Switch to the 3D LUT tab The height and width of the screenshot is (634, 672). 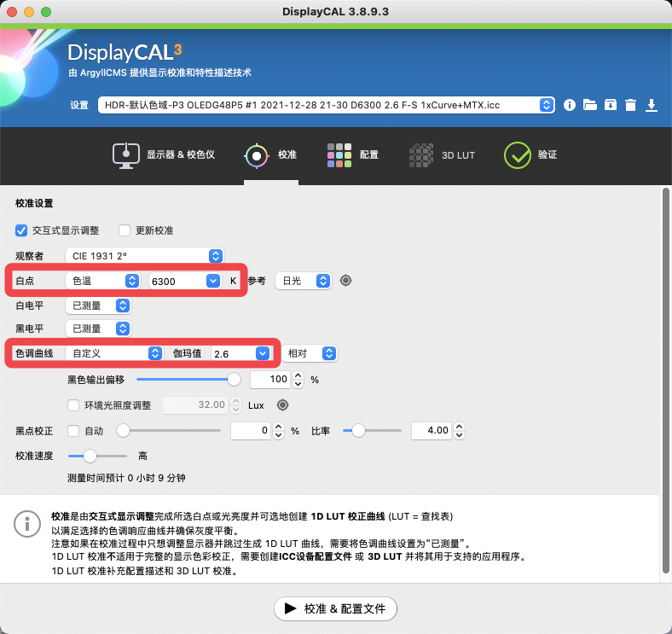(x=443, y=155)
